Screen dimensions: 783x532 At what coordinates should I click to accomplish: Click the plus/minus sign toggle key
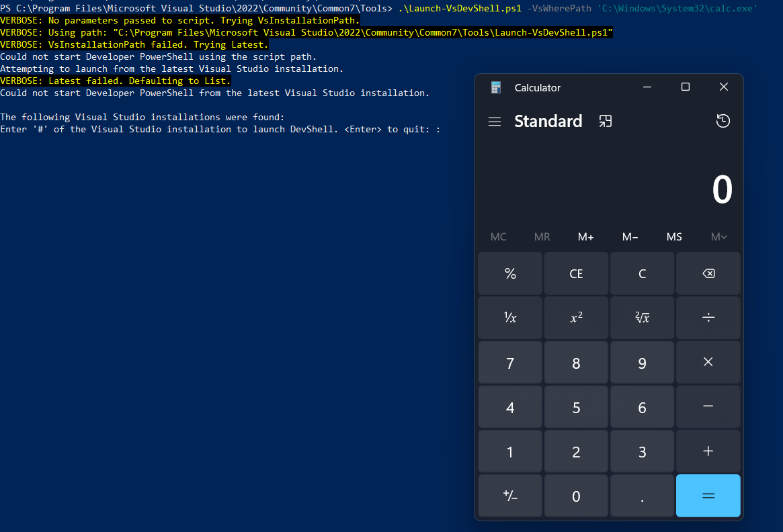(x=510, y=496)
